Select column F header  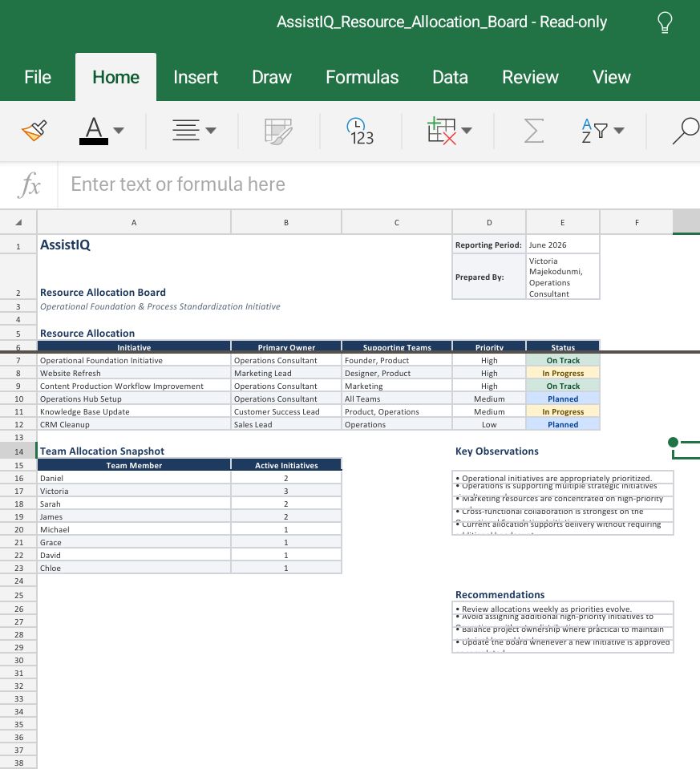click(x=637, y=223)
